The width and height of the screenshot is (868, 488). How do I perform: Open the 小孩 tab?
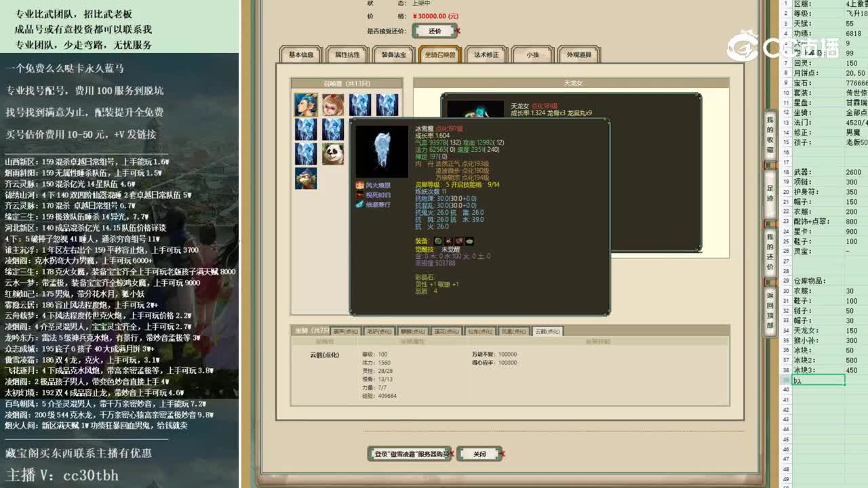(532, 55)
